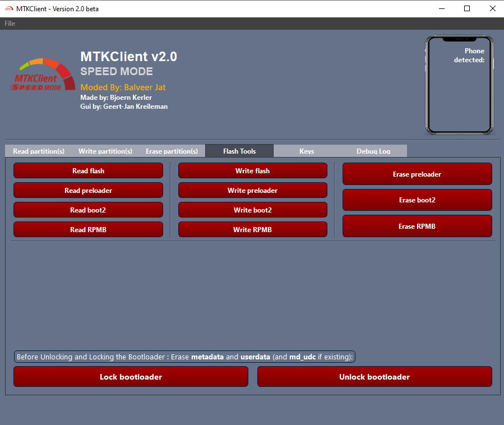Click Read boot2
This screenshot has height=425, width=504.
88,210
